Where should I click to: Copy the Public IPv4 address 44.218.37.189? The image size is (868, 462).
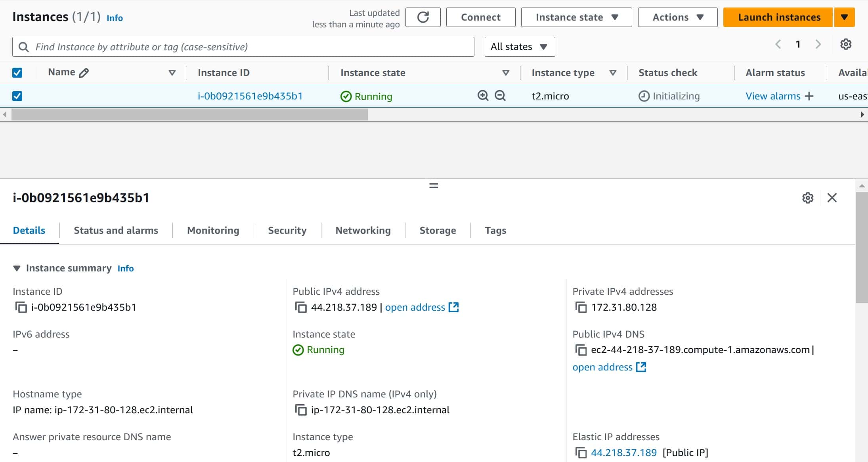[301, 307]
